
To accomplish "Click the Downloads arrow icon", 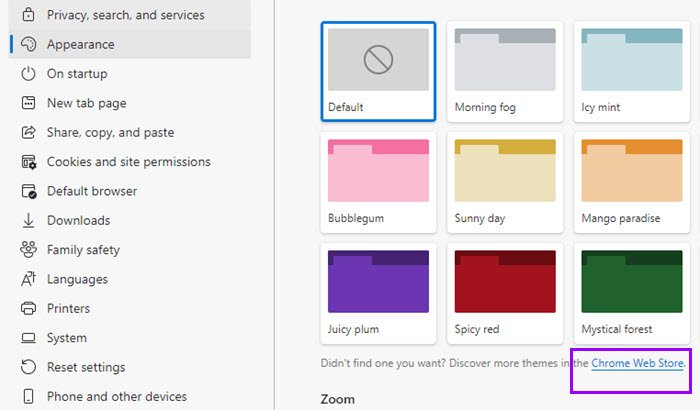I will point(28,220).
